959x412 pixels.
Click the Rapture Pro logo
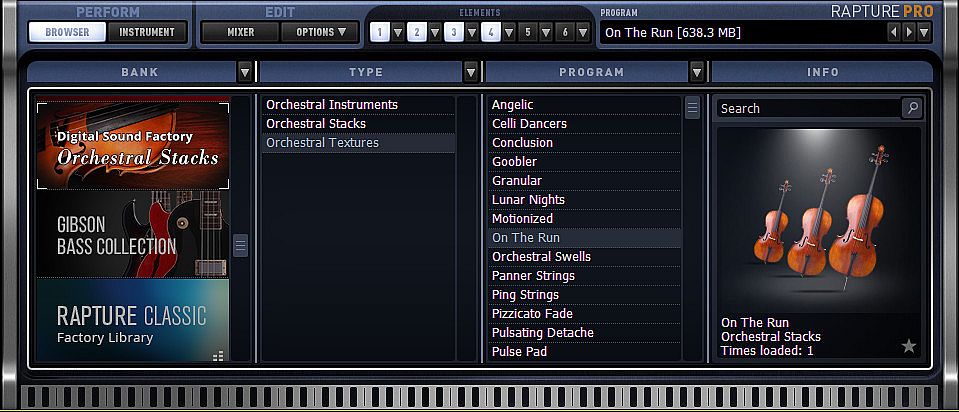pyautogui.click(x=882, y=10)
